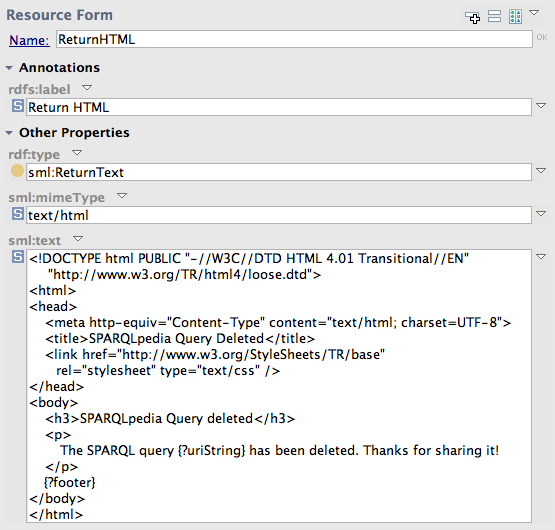Click the h3 'SPARQLpedia Query deleted' line
555x530 pixels.
[170, 418]
